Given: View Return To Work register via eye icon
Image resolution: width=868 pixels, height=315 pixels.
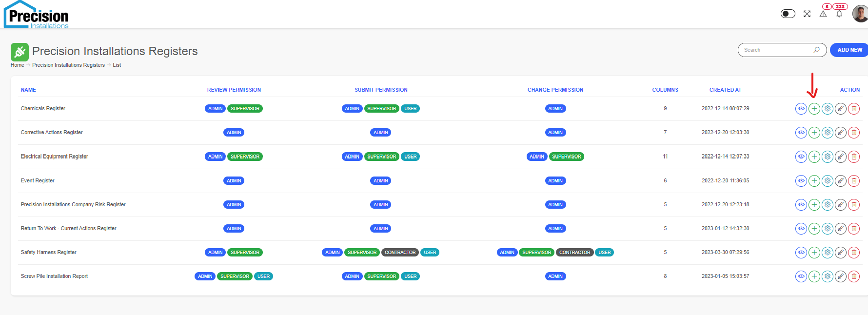Looking at the screenshot, I should (801, 229).
